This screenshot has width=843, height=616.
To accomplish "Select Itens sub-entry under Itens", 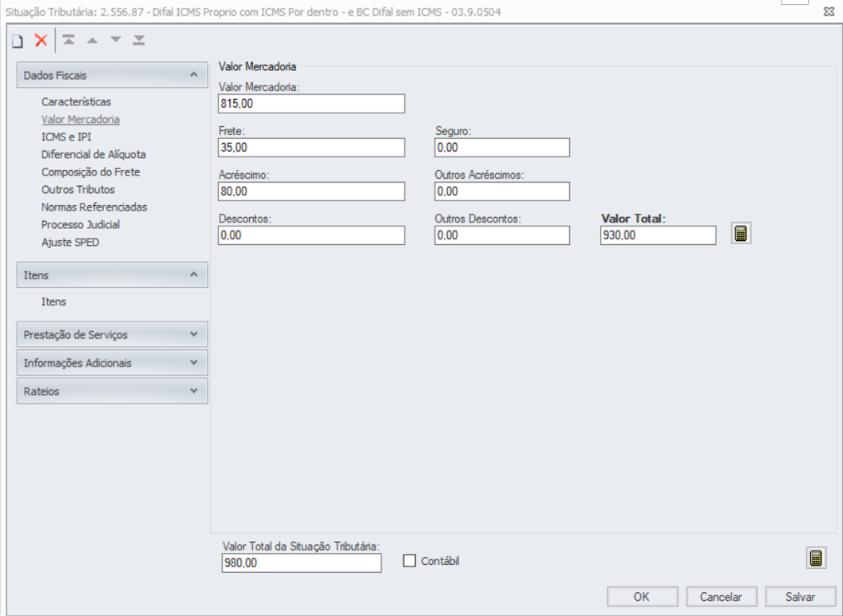I will coord(53,302).
